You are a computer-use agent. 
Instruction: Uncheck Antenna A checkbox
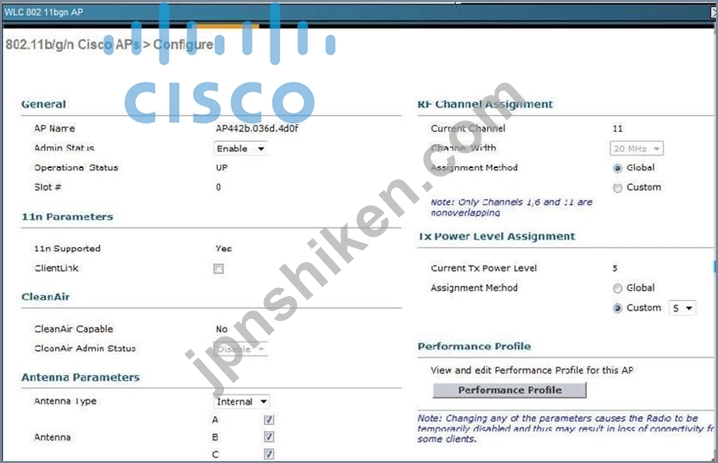click(269, 419)
